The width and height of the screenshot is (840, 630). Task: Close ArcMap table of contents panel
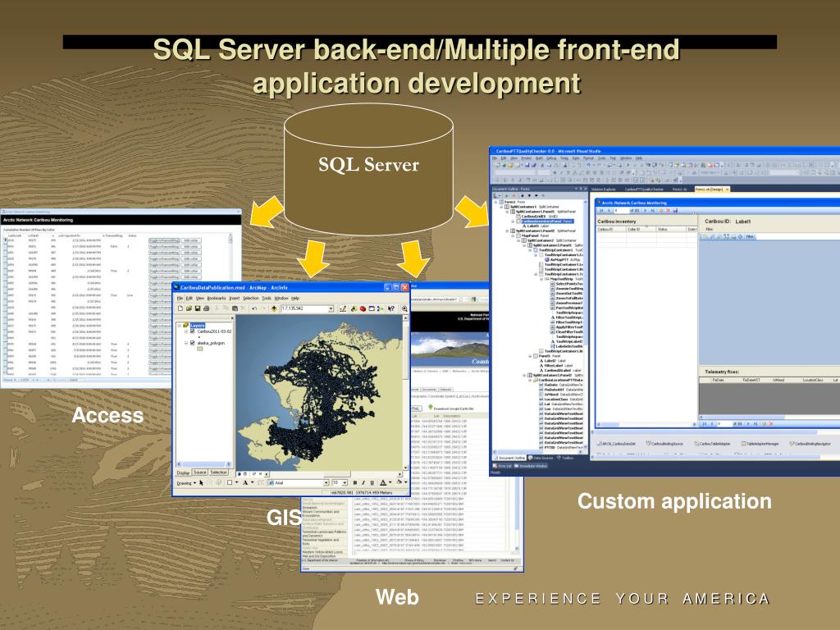[232, 317]
